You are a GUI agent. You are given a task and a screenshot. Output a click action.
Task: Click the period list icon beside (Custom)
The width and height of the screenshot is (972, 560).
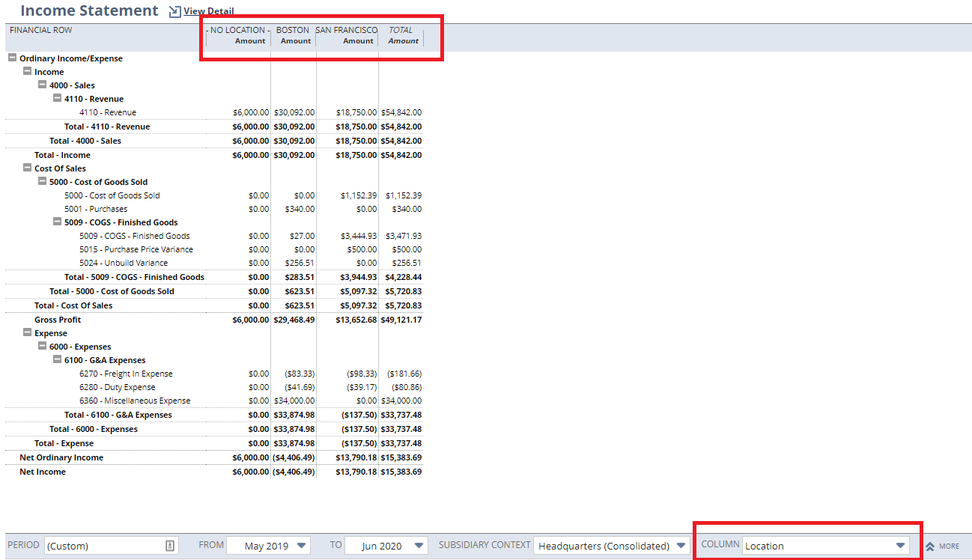click(x=171, y=545)
